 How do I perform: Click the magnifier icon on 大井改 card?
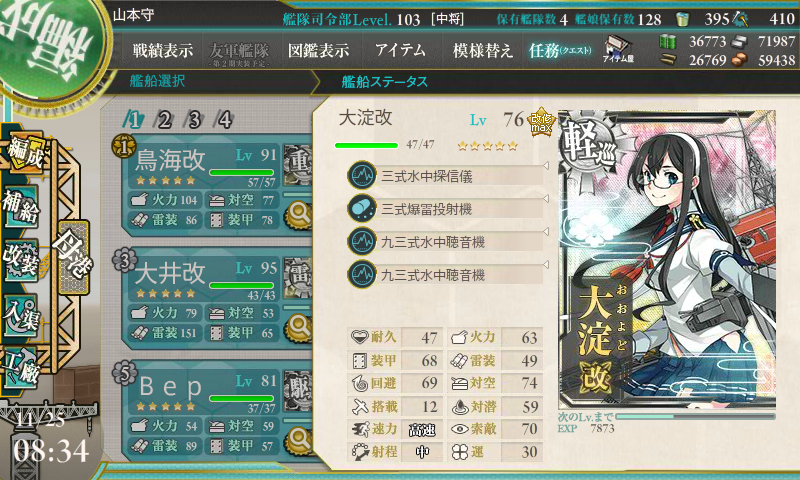(299, 326)
